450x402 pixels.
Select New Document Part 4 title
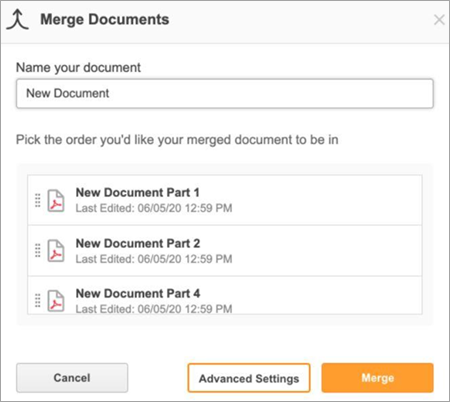point(138,293)
